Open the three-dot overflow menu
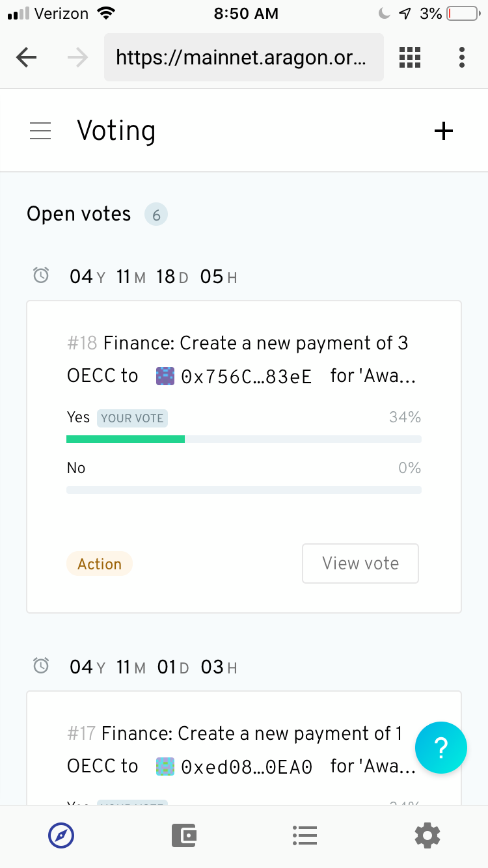 point(462,57)
